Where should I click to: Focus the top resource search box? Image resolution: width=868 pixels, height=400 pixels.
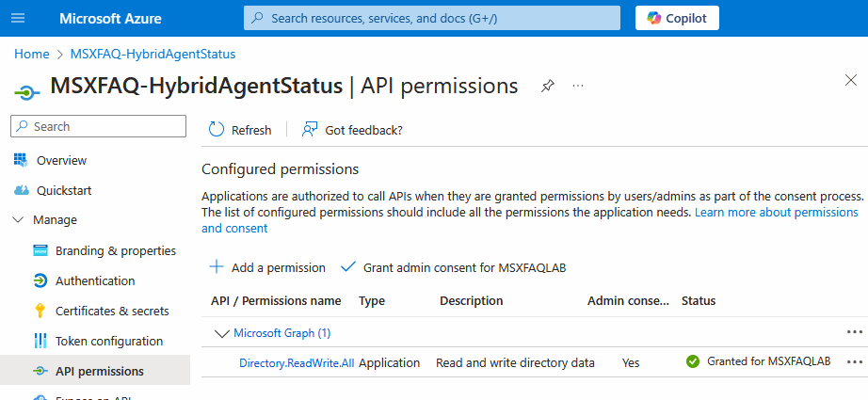point(432,18)
